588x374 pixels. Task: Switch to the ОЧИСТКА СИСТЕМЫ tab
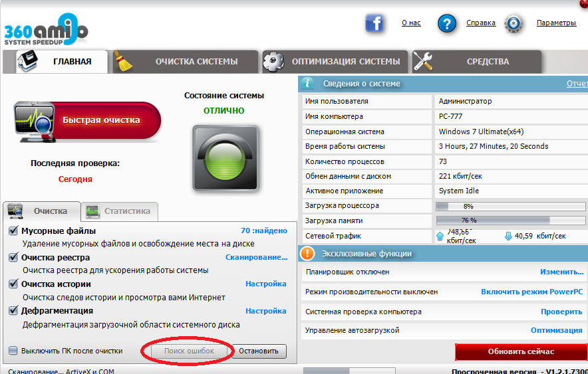point(186,61)
